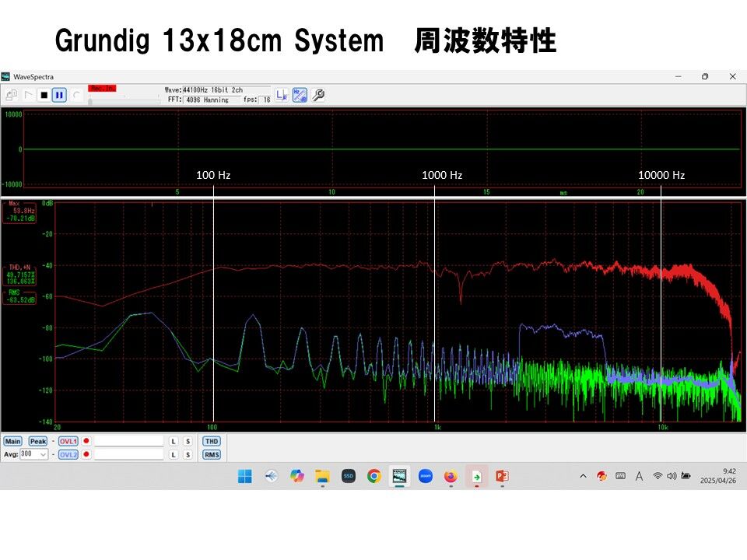Toggle the Peak hold button
This screenshot has height=560, width=747.
point(38,442)
